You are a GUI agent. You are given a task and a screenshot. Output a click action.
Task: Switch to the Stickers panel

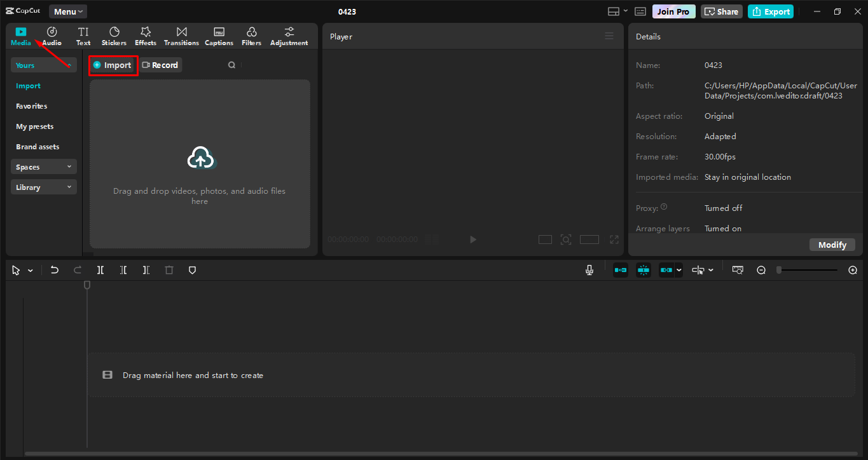click(114, 35)
